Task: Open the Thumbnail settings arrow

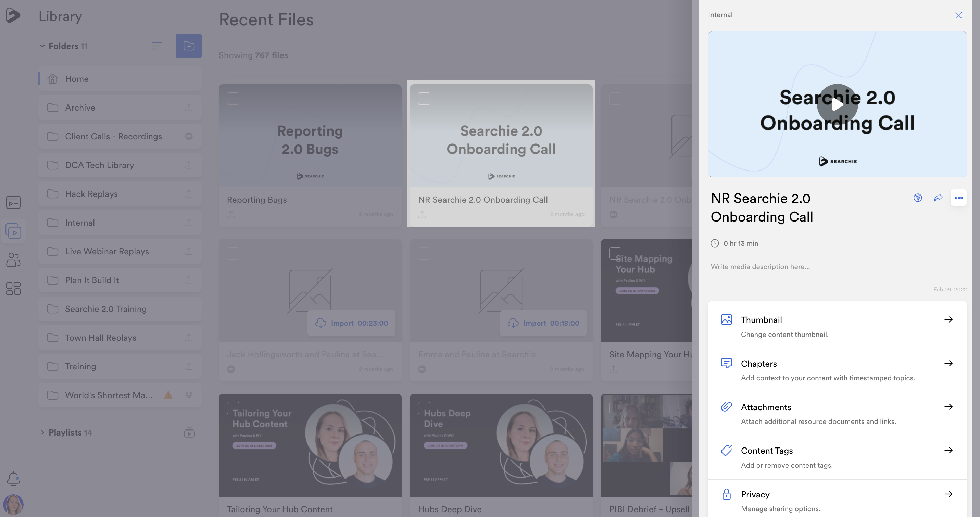Action: click(x=948, y=319)
